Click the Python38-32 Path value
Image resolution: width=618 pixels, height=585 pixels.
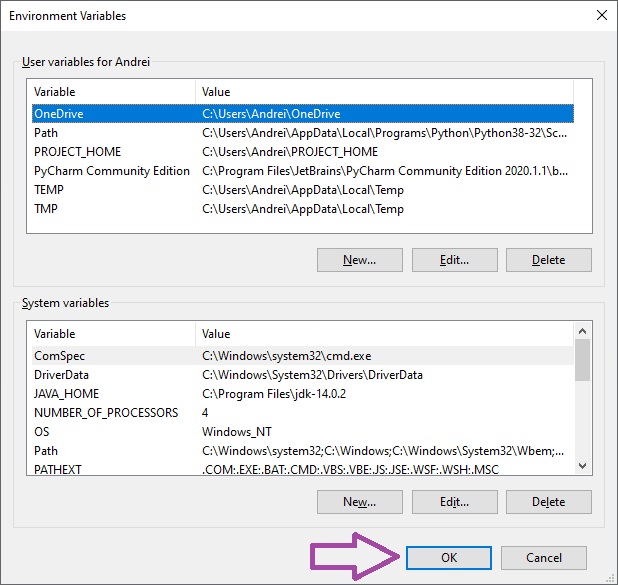click(384, 133)
